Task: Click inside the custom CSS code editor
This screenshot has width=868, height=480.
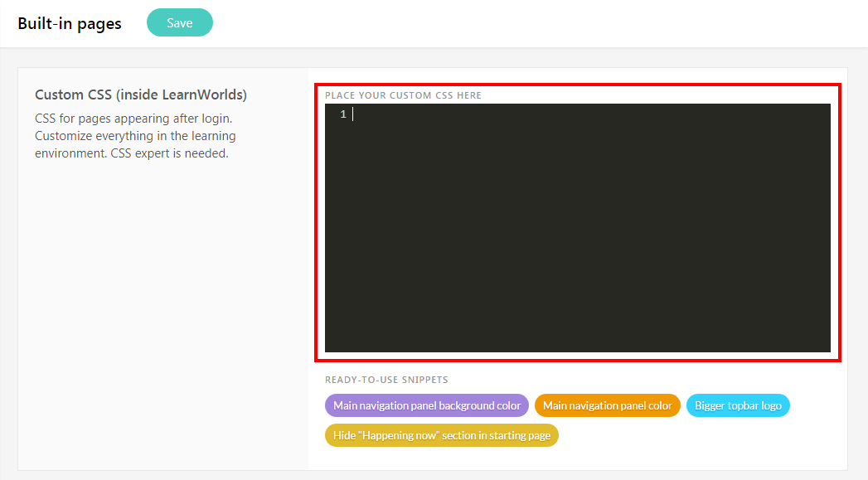Action: pos(577,227)
